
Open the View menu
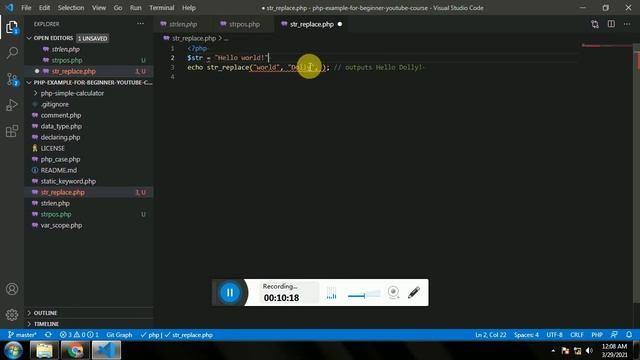tap(98, 8)
